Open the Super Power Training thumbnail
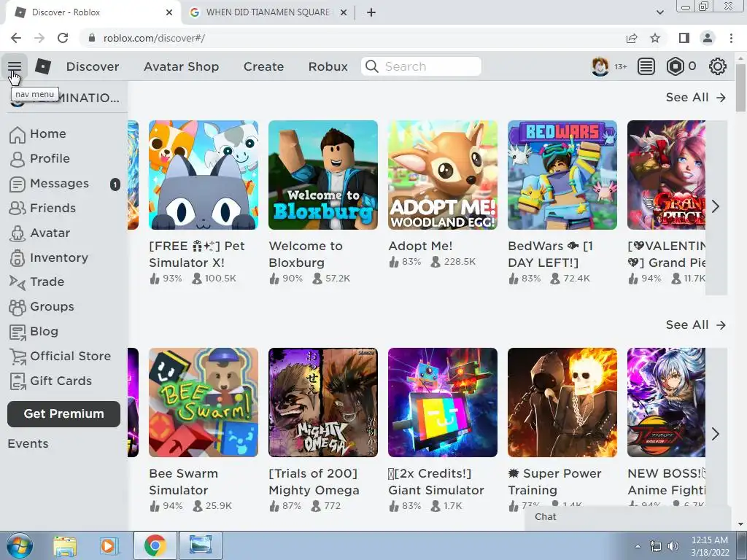Screen dimensions: 747x560 pos(562,402)
